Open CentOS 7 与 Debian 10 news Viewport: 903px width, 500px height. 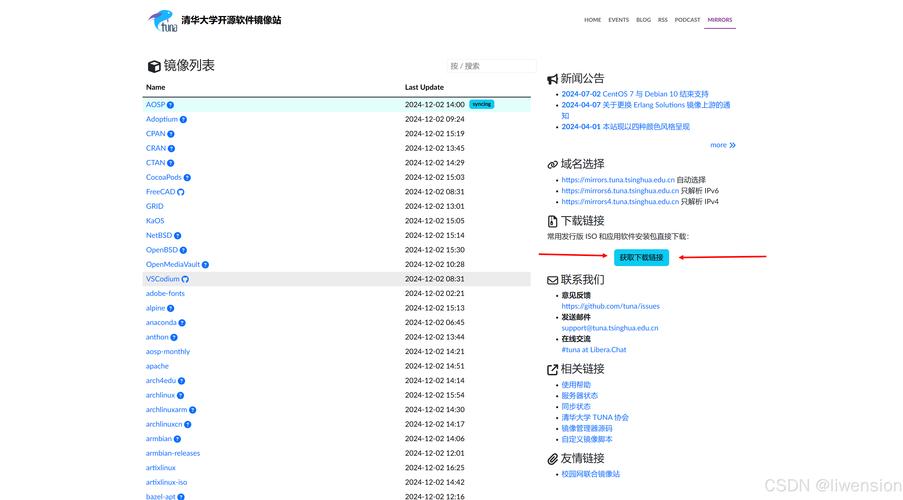pos(635,94)
